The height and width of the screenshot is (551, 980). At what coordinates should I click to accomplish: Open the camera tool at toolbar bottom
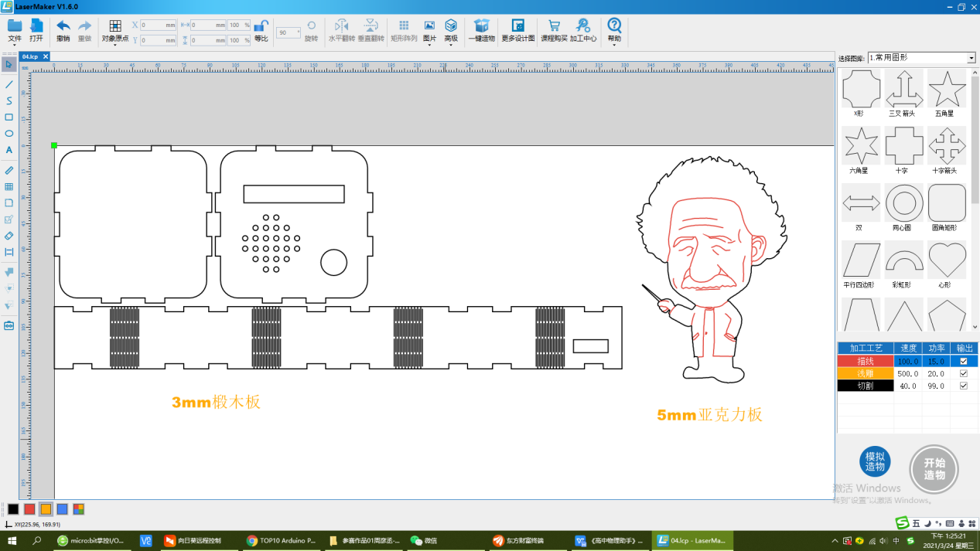pos(9,325)
